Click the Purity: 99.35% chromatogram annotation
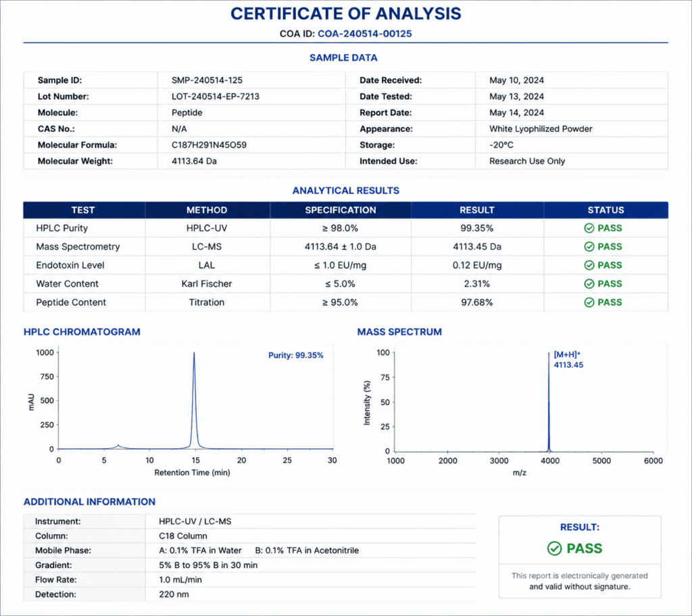This screenshot has width=692, height=616. pyautogui.click(x=296, y=356)
